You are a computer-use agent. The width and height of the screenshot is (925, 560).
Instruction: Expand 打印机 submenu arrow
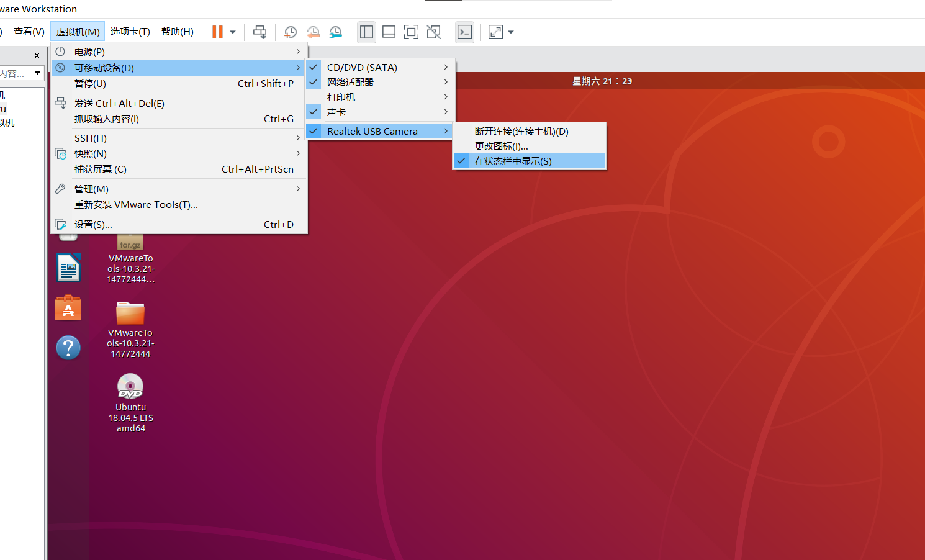point(446,97)
